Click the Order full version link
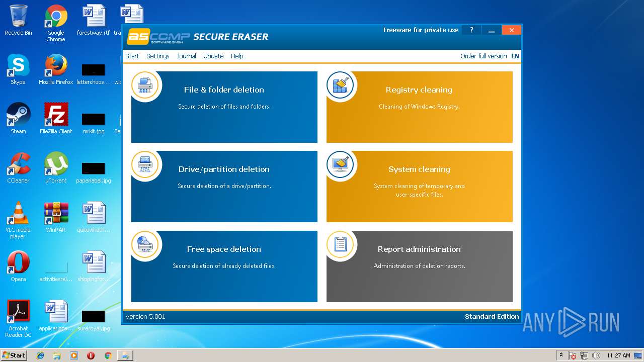Viewport: 644px width, 362px height. 484,56
